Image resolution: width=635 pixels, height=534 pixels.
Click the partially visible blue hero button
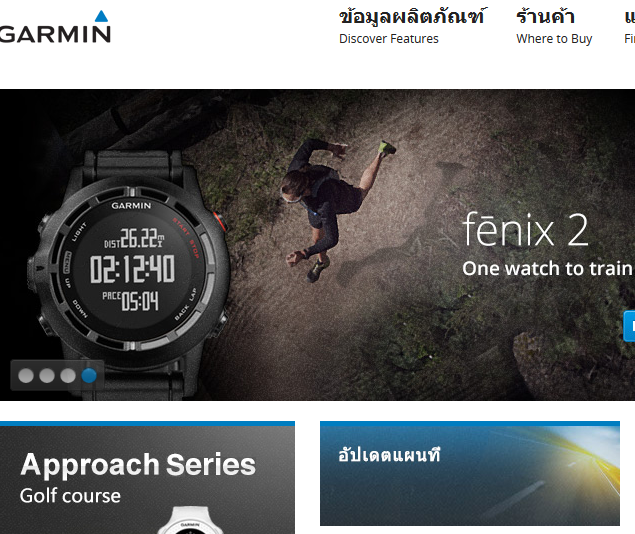tap(629, 326)
